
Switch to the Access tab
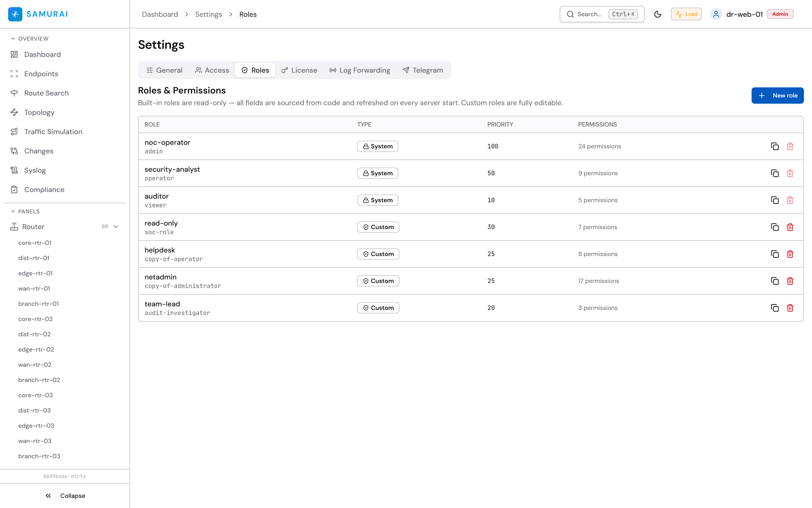click(212, 70)
